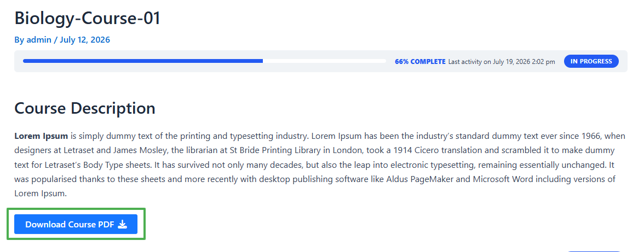
Task: Click the IN PROGRESS status badge
Action: pyautogui.click(x=591, y=61)
